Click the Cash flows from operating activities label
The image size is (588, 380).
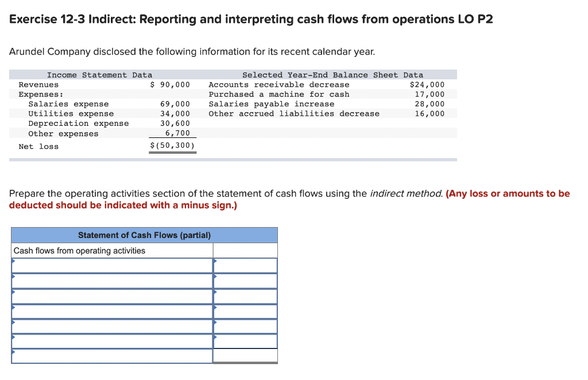point(79,251)
